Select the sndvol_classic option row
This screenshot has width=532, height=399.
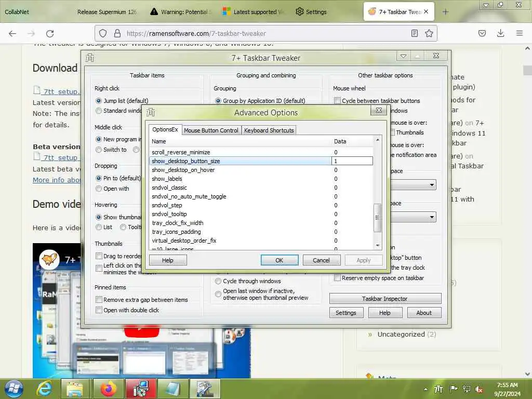(x=261, y=187)
